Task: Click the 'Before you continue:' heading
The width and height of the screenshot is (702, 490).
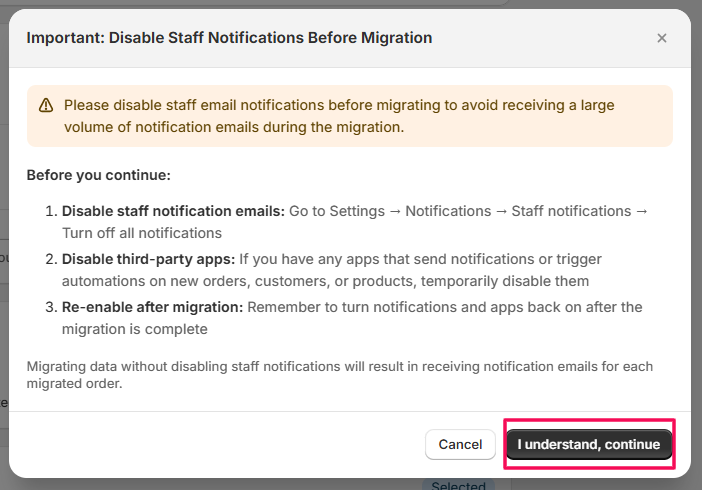Action: click(99, 175)
